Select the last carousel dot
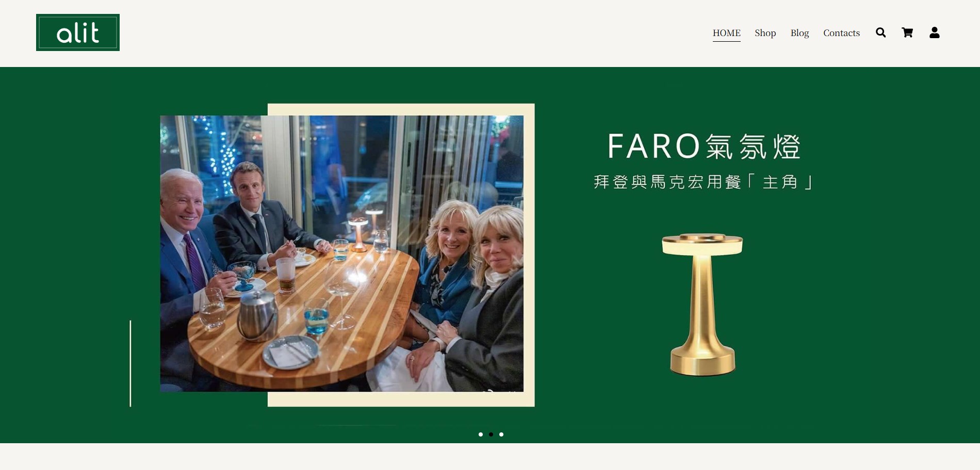The height and width of the screenshot is (470, 980). point(501,434)
